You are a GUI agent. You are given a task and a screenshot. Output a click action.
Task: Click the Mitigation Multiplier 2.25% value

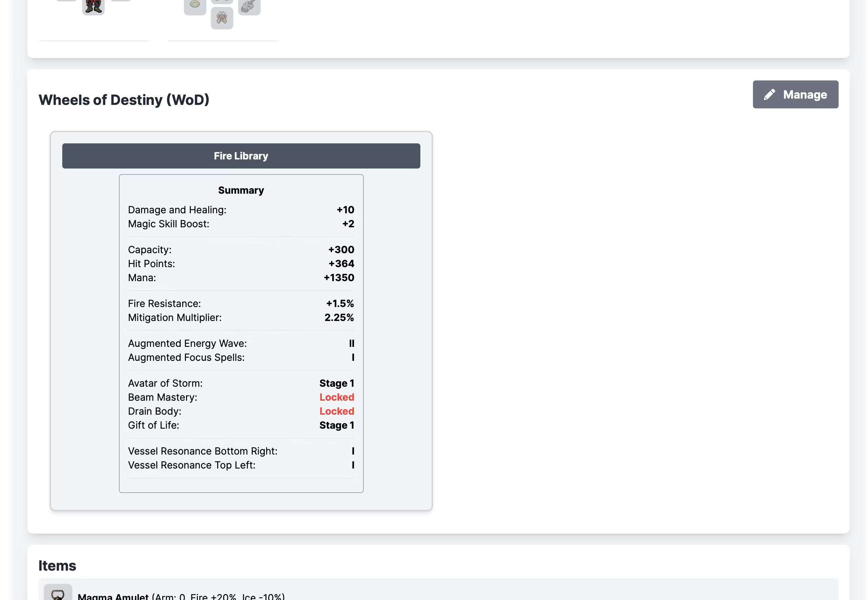coord(339,317)
